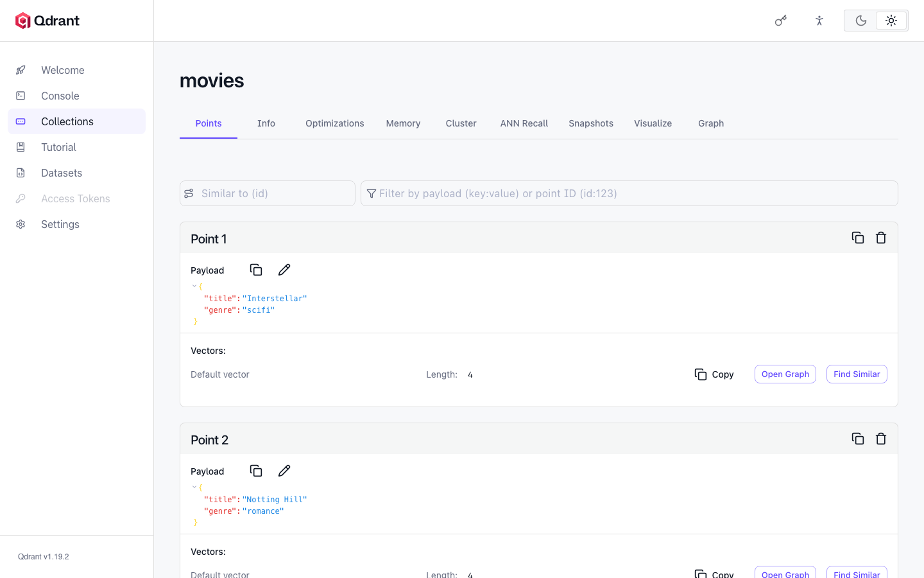Open the Snapshots tab
This screenshot has width=924, height=578.
point(591,123)
